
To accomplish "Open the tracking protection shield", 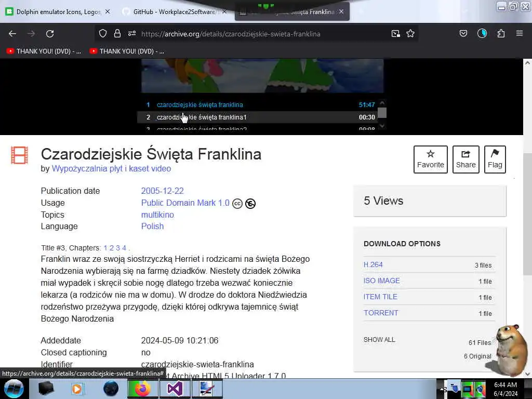I will click(x=103, y=33).
